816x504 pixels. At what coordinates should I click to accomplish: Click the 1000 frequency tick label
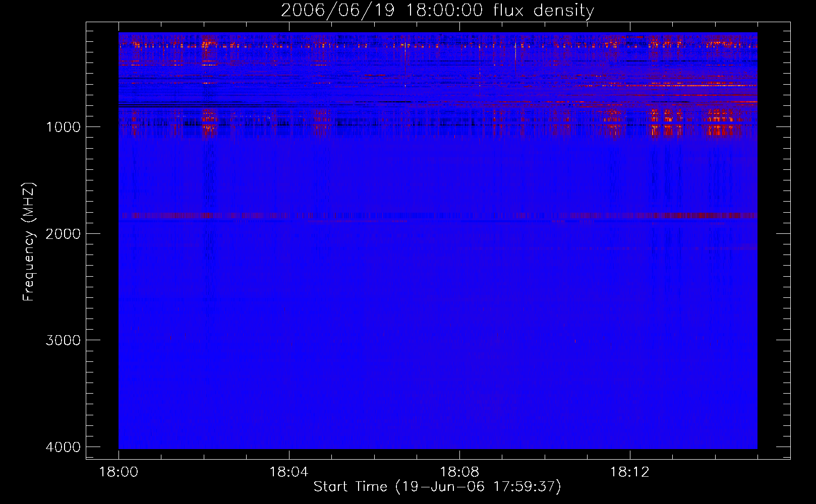(63, 127)
